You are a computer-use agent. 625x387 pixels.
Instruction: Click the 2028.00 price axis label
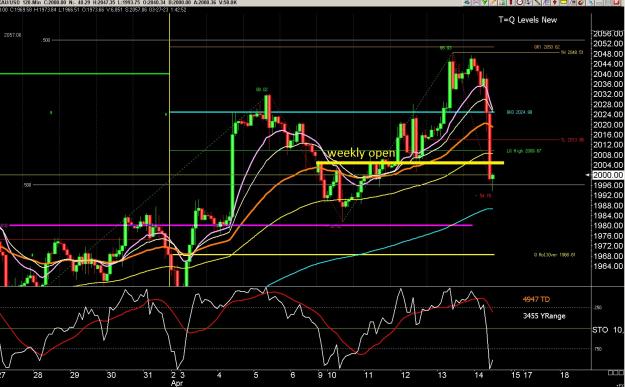[x=608, y=104]
